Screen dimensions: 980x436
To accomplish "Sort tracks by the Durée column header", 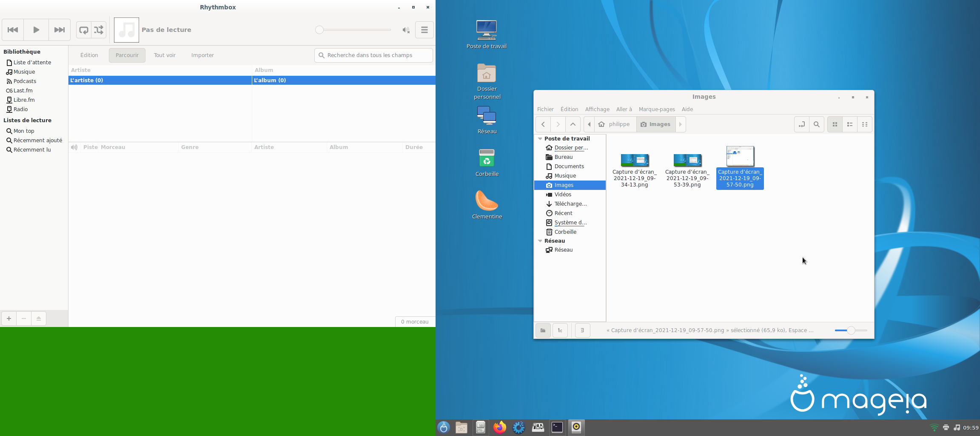I will click(419, 147).
